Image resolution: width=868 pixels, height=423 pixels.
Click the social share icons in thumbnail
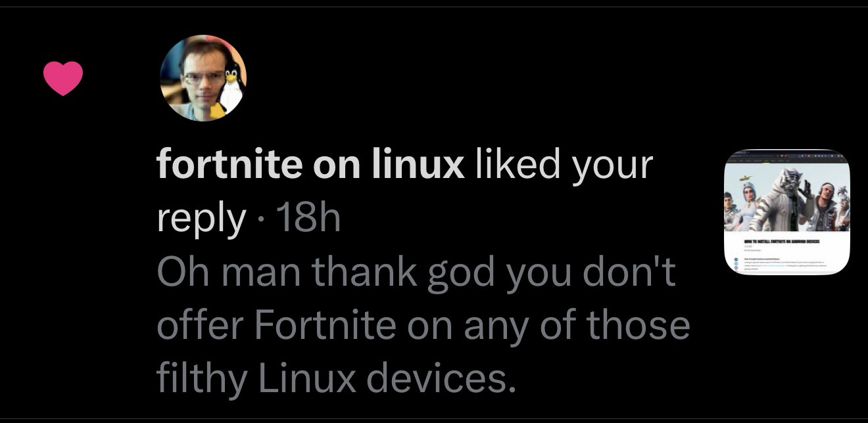pyautogui.click(x=736, y=269)
